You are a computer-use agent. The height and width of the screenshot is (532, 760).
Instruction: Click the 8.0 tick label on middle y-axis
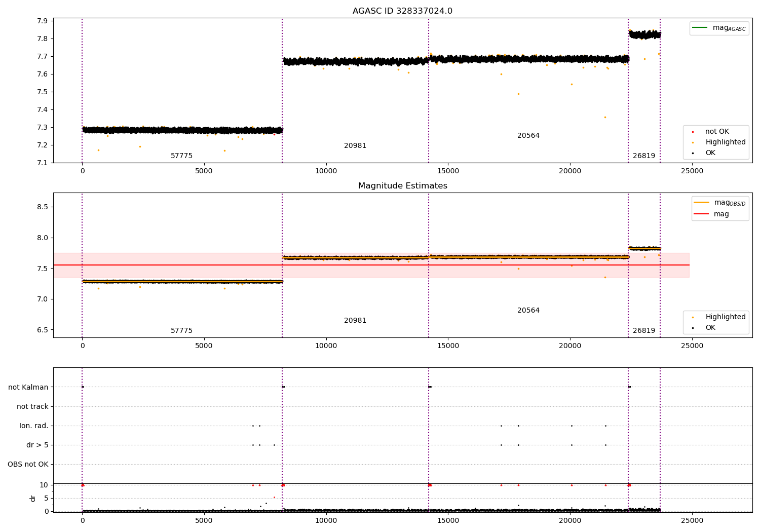coord(42,238)
